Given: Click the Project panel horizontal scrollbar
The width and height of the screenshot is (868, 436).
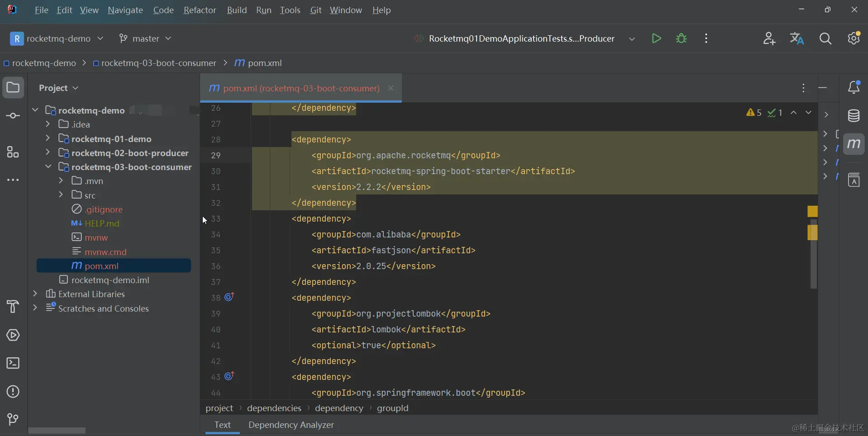Looking at the screenshot, I should 57,431.
